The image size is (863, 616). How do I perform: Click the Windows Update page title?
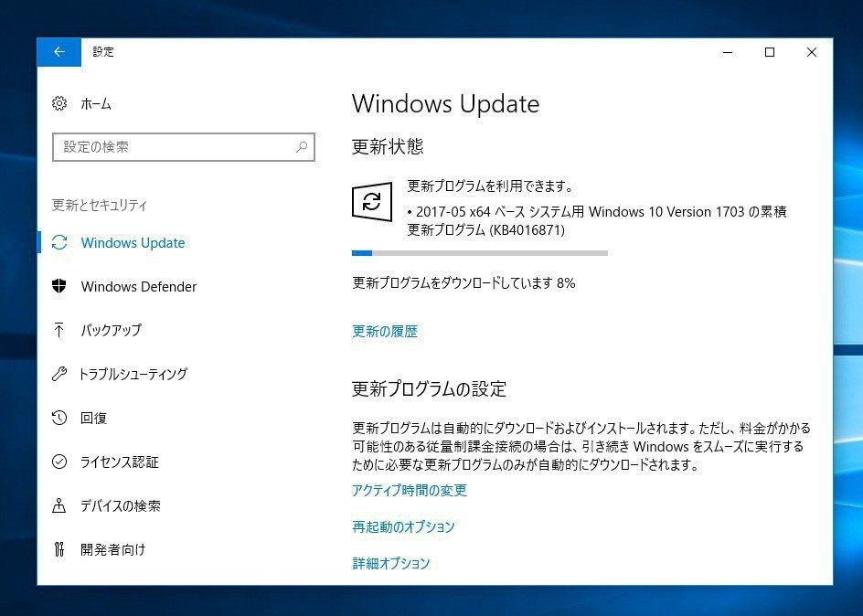[x=446, y=104]
